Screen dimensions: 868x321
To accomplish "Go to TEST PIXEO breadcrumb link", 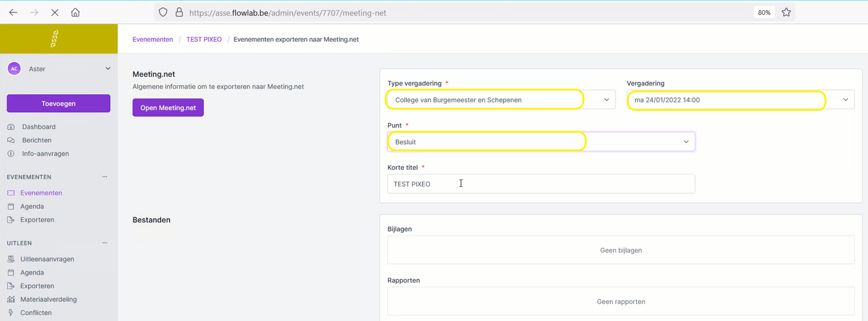I will pos(203,39).
